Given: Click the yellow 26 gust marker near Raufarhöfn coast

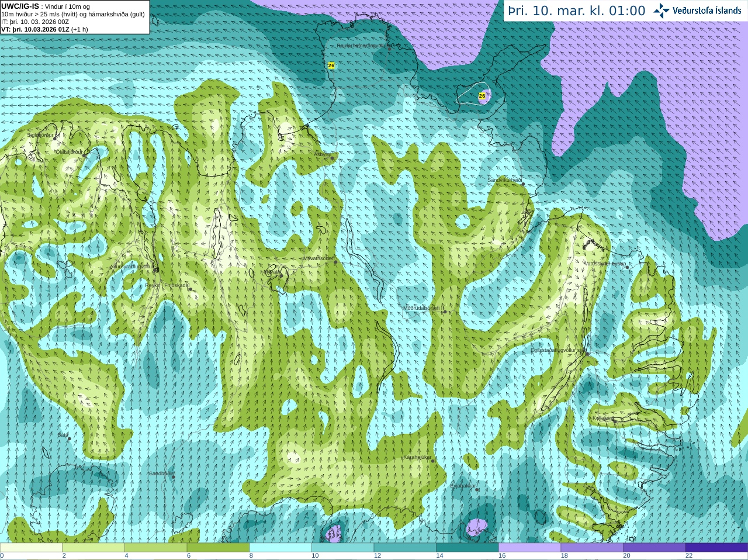Looking at the screenshot, I should click(331, 65).
